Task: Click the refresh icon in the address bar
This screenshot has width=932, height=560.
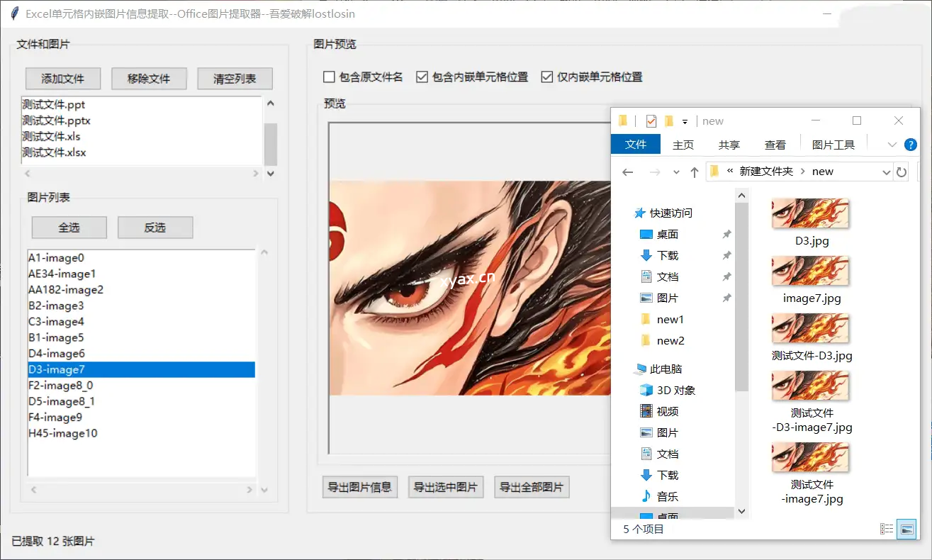Action: [x=901, y=172]
